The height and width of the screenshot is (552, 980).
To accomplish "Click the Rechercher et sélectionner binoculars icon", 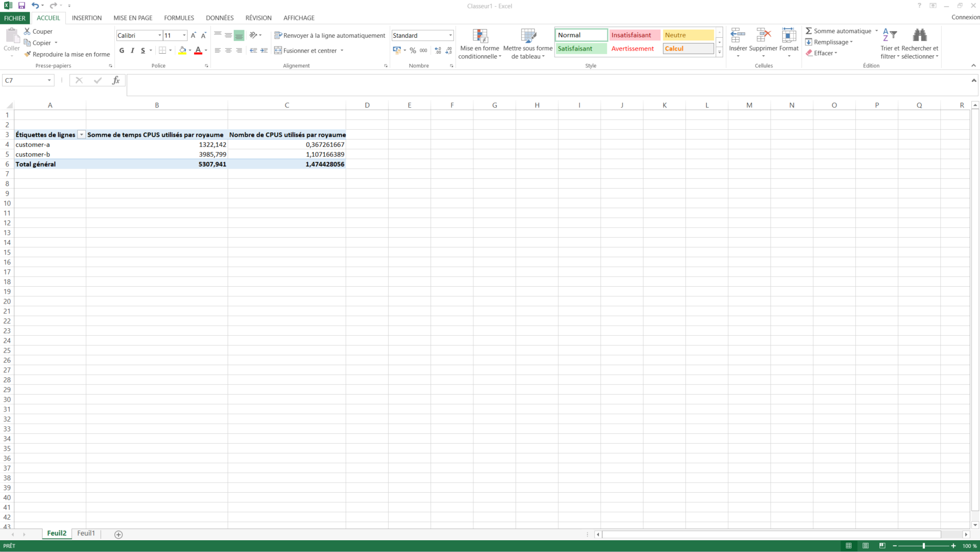I will [919, 35].
